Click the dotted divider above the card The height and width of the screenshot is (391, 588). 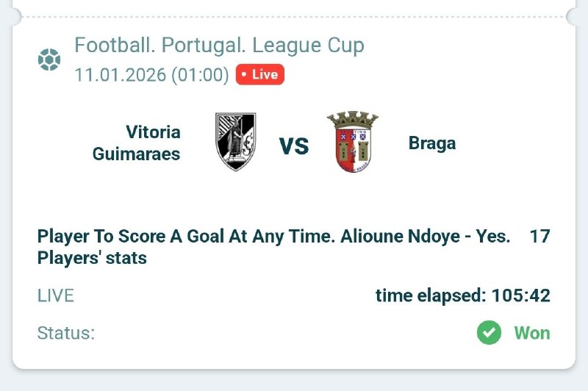tap(294, 17)
